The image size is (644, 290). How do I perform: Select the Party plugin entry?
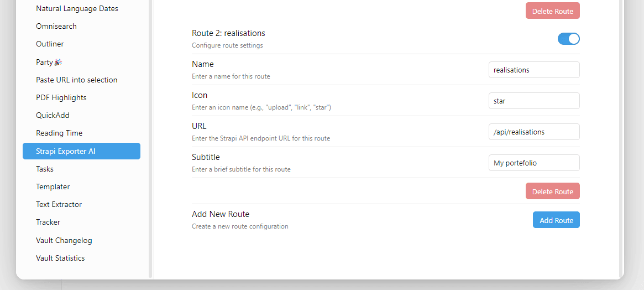coord(49,62)
